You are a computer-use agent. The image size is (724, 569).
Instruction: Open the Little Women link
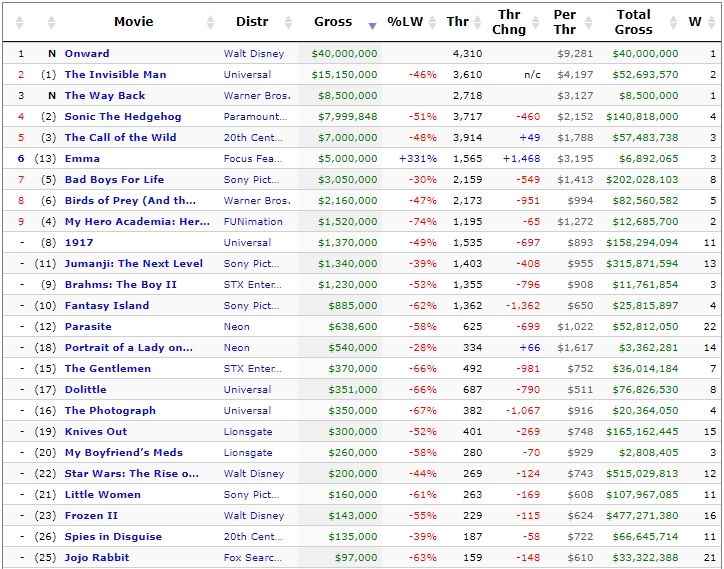point(103,495)
